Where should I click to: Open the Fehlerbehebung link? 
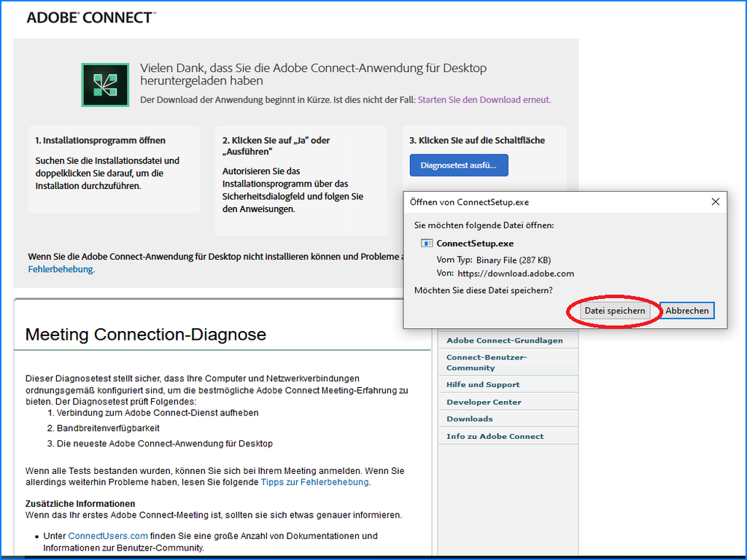[61, 269]
